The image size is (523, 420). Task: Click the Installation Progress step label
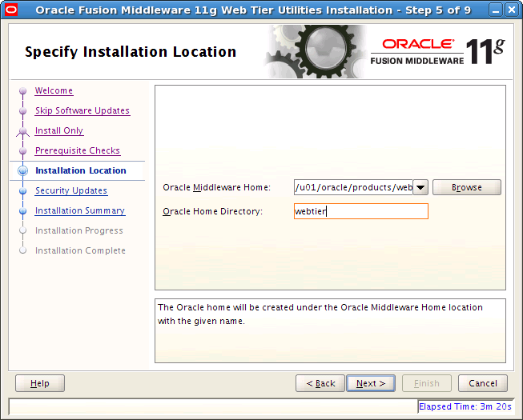click(x=79, y=230)
